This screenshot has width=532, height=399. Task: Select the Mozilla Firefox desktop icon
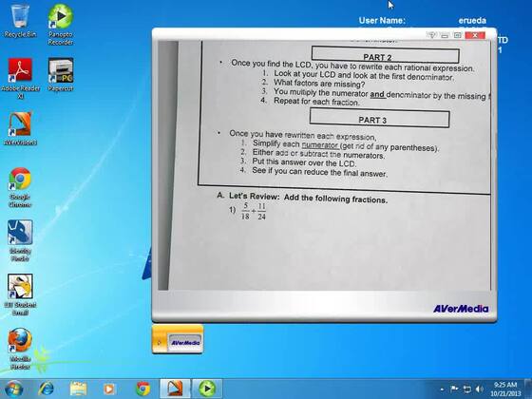[x=20, y=349]
